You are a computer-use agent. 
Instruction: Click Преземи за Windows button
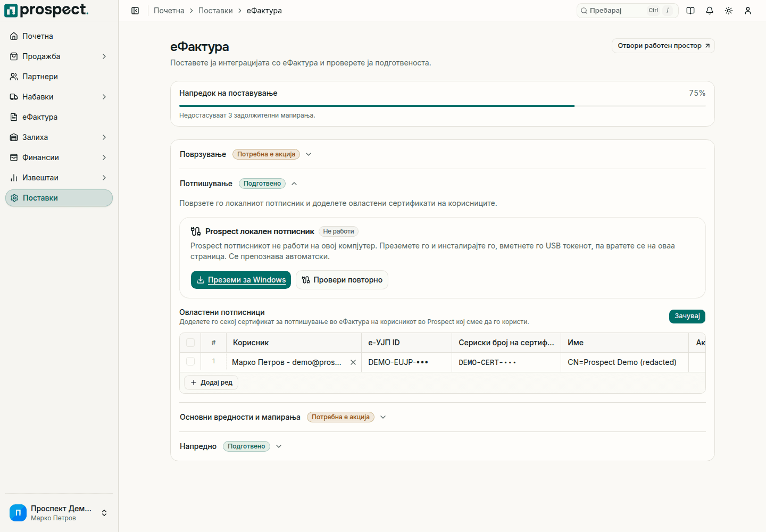[x=241, y=280]
